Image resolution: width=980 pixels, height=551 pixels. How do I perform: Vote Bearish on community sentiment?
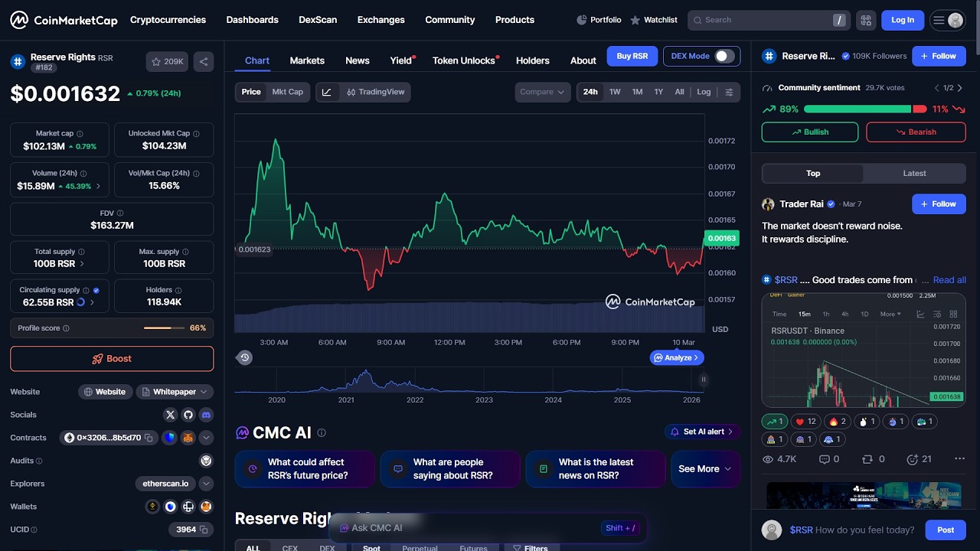point(916,132)
